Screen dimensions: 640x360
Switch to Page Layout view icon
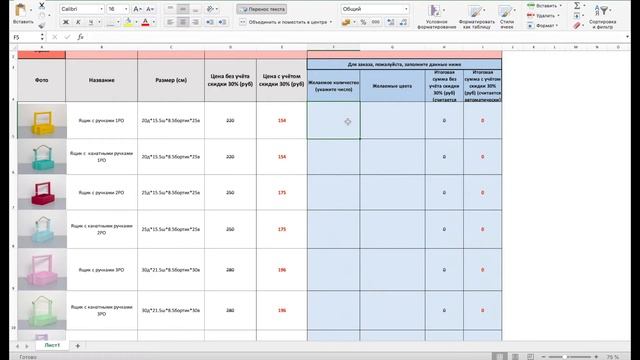[x=515, y=357]
